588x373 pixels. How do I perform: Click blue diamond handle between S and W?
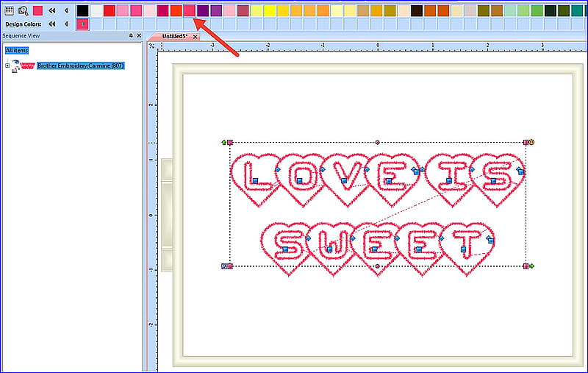(308, 238)
